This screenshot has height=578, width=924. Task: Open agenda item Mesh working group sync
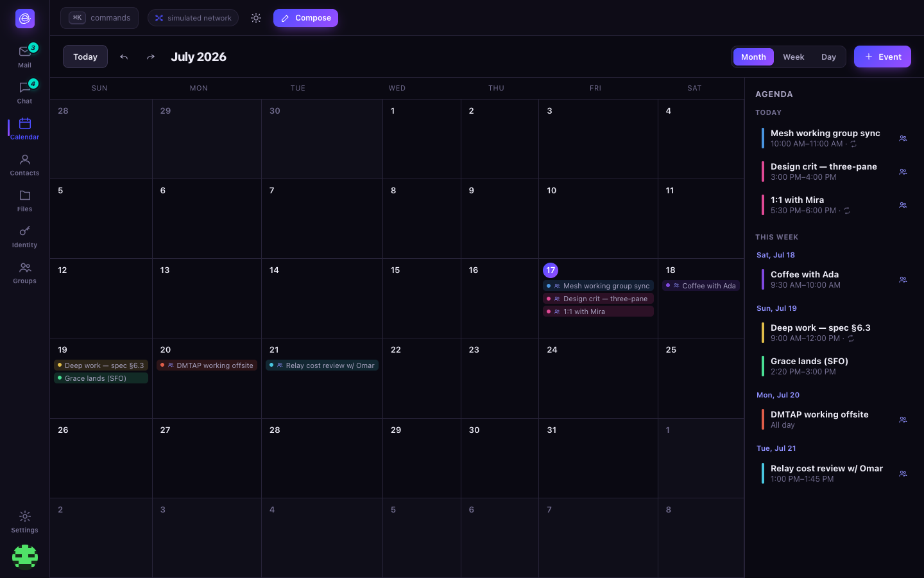(834, 138)
